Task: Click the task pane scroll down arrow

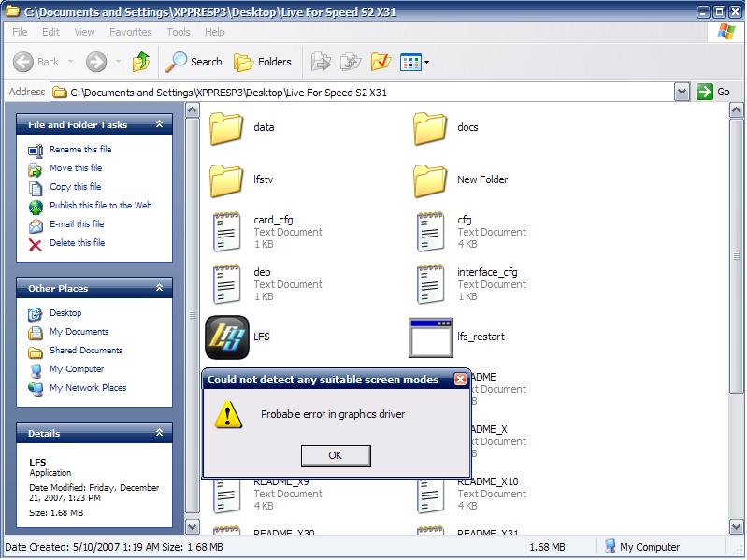Action: 192,526
